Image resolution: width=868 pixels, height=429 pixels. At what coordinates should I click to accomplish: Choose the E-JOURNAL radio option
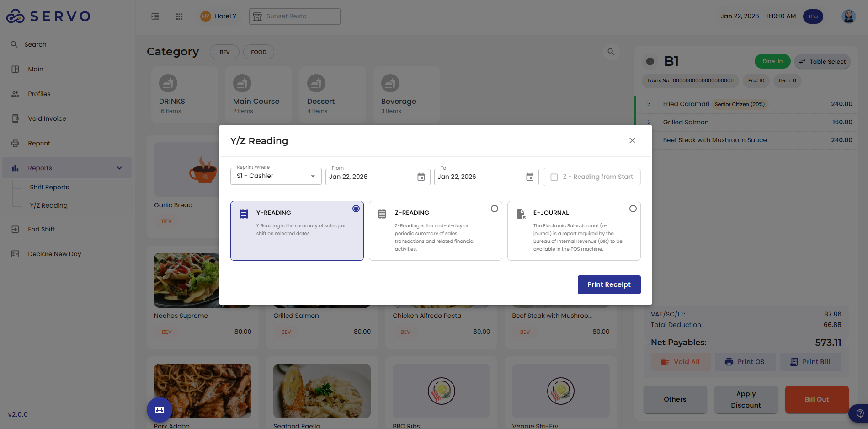pyautogui.click(x=633, y=209)
